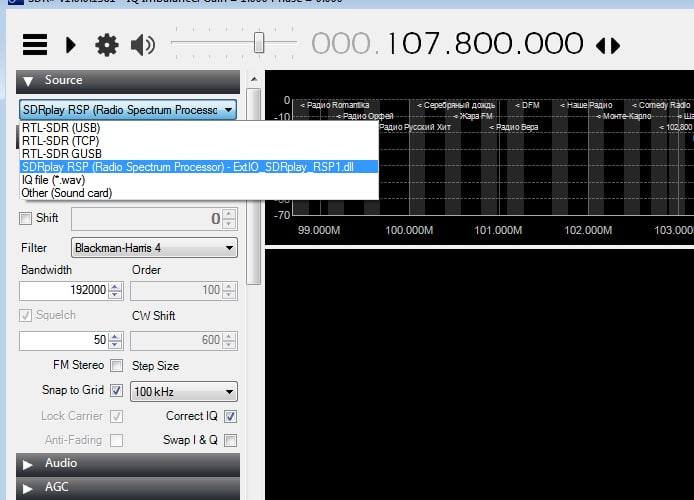Open the Blackman-Harris 4 filter dropdown
The image size is (694, 500).
154,248
